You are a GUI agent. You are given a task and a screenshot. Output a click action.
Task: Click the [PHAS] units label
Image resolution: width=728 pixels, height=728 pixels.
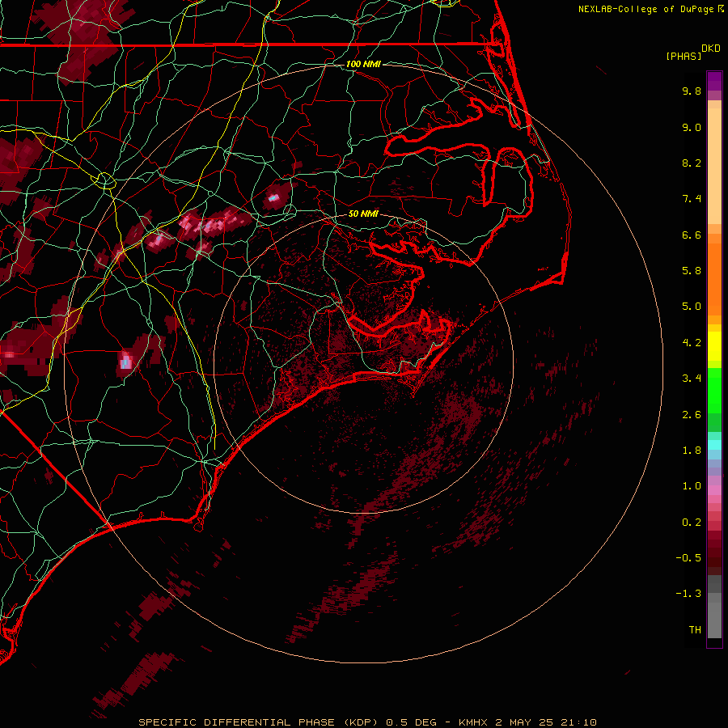pos(684,56)
